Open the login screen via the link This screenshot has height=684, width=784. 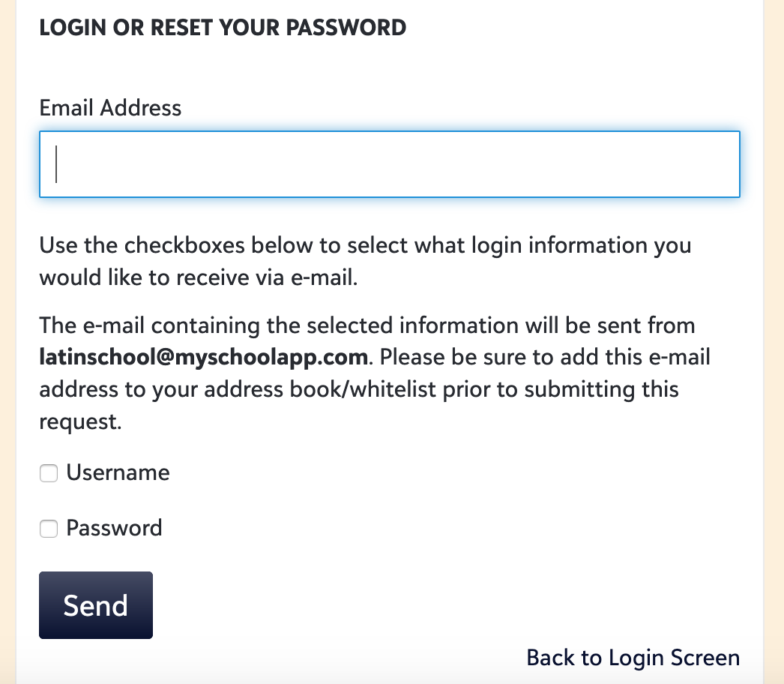pyautogui.click(x=633, y=657)
